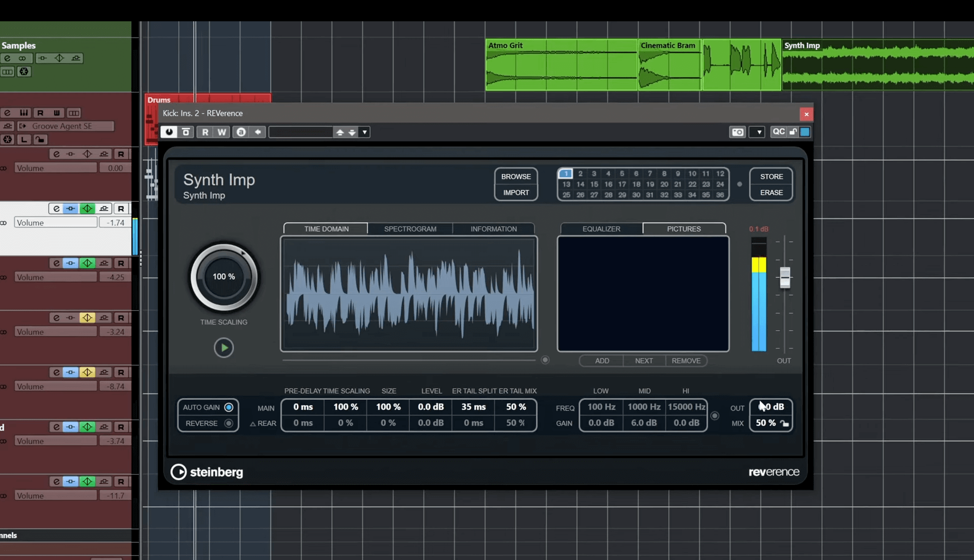
Task: Open dropdown next to the camera icon
Action: pos(758,132)
